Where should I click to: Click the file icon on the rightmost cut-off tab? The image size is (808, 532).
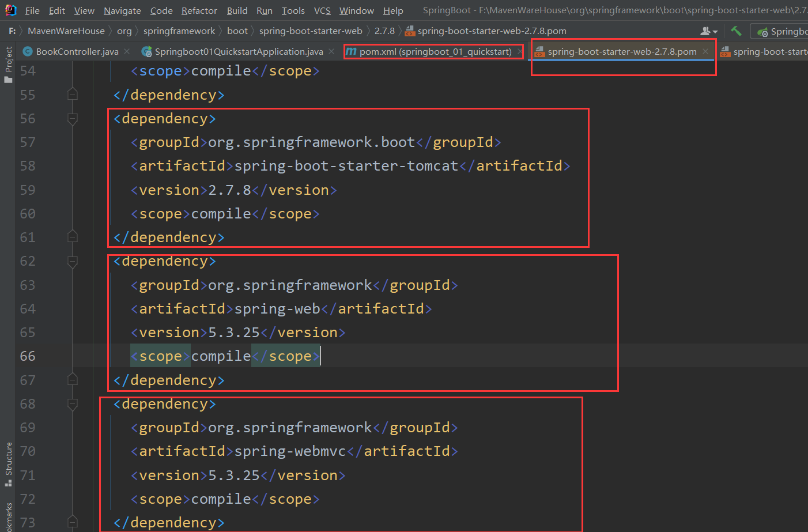point(725,51)
